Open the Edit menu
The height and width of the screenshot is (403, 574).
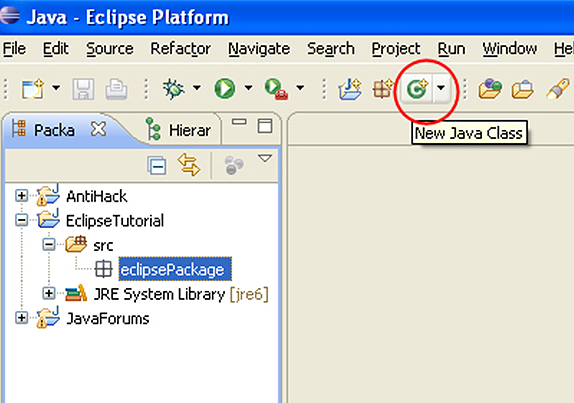(x=56, y=49)
